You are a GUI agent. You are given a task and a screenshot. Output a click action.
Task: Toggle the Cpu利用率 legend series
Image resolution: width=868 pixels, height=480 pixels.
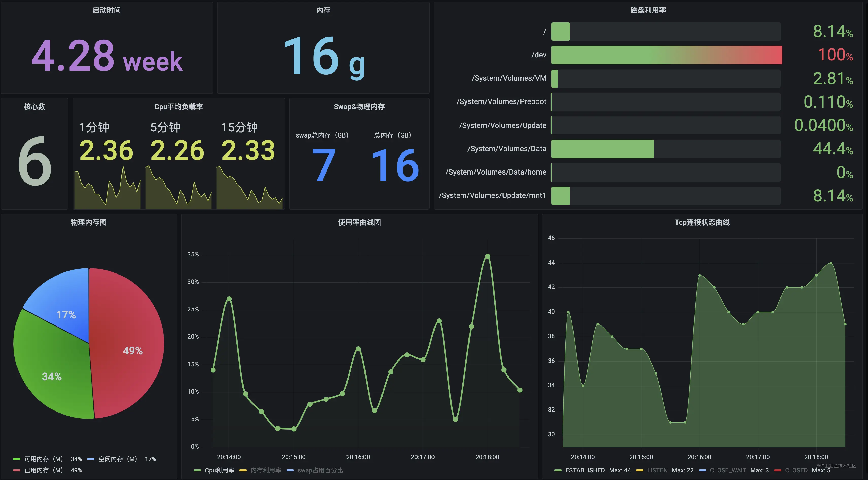pos(219,470)
